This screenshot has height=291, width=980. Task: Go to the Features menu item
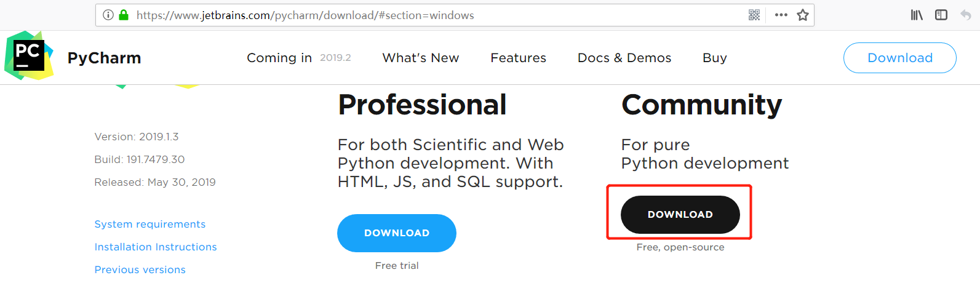pyautogui.click(x=519, y=58)
